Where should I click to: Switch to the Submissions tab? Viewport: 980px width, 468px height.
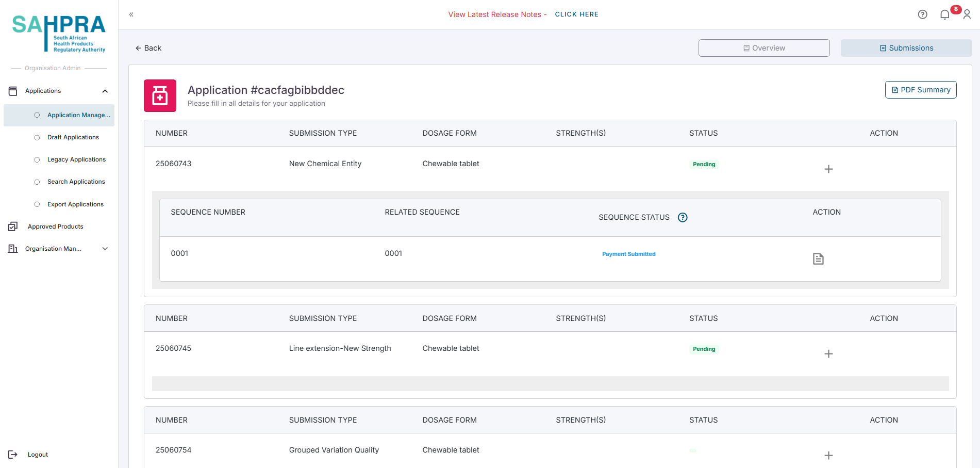tap(906, 48)
